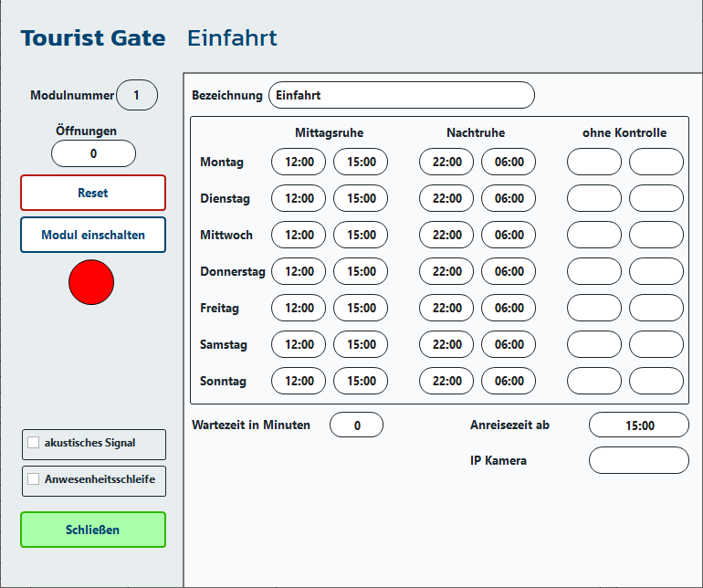This screenshot has width=703, height=588.
Task: Click the Einfahrt heading text
Action: tap(232, 37)
